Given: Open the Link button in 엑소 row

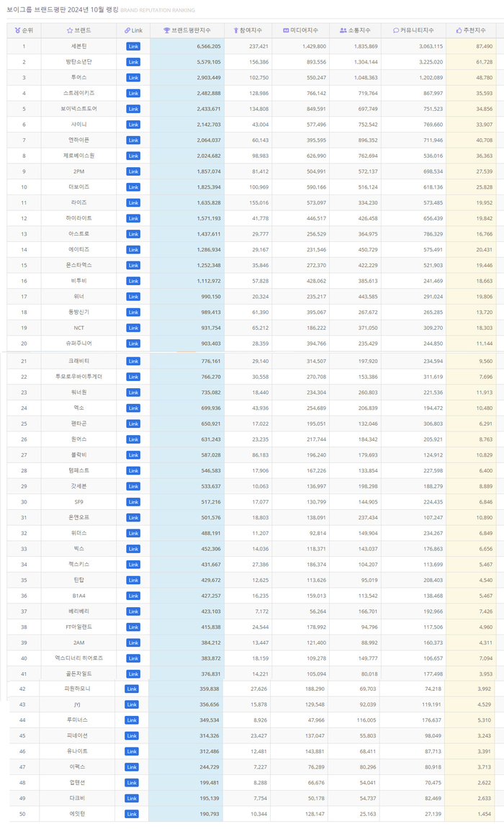Looking at the screenshot, I should pos(133,408).
